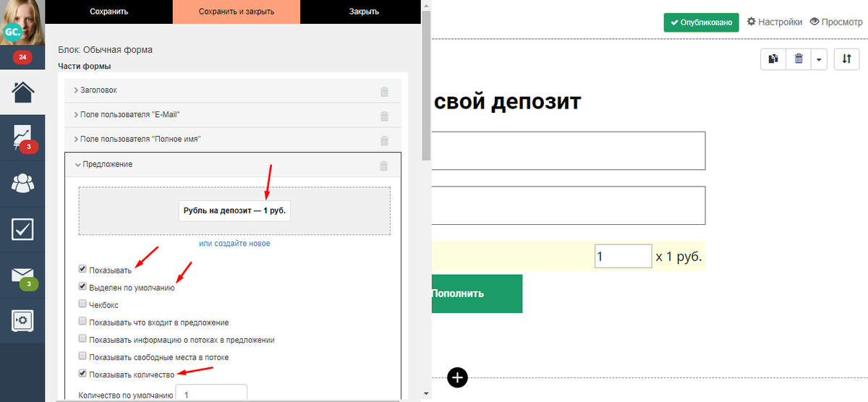
Task: Click the second empty form preview field
Action: (569, 205)
